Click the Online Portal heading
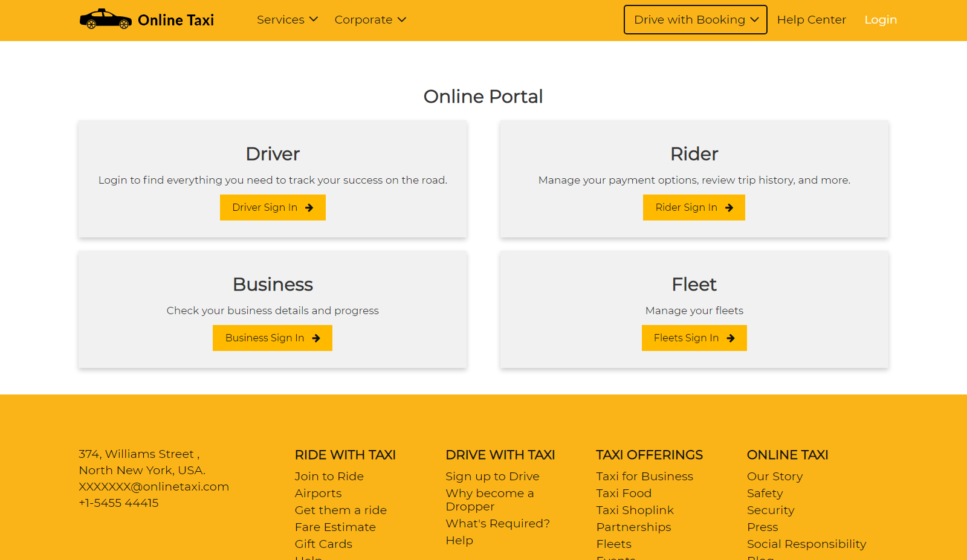967x560 pixels. point(483,97)
